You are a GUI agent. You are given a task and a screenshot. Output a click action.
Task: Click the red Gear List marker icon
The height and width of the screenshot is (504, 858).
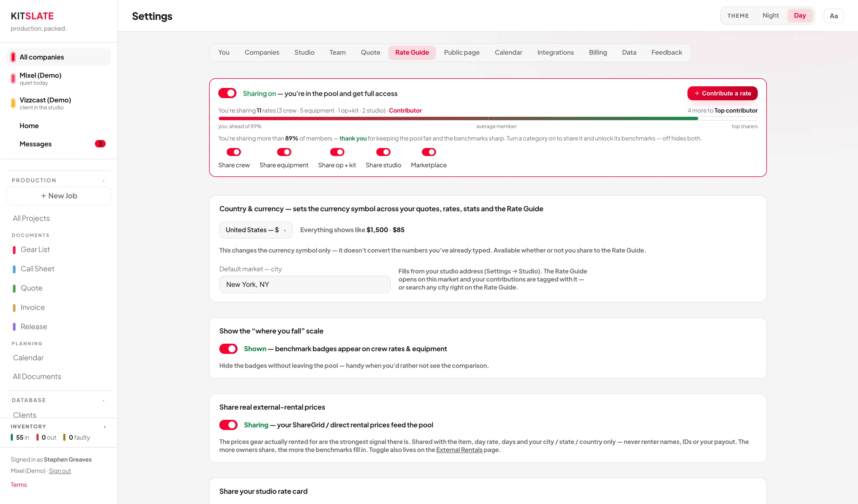coord(14,250)
